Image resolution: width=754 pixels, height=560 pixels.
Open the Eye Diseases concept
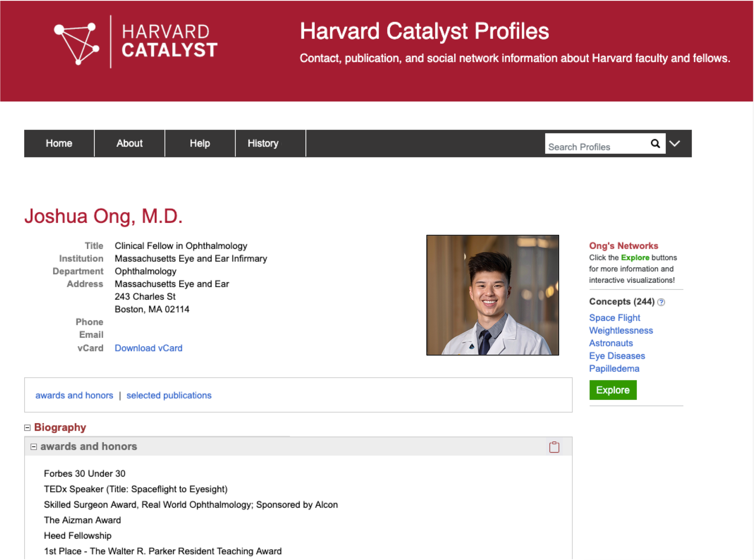(x=617, y=356)
